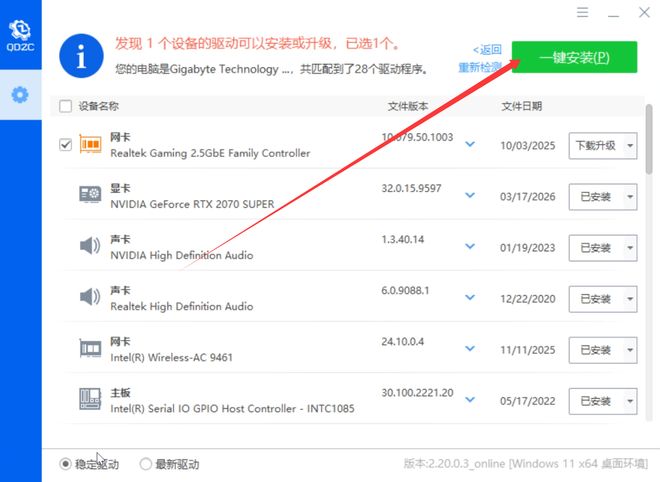Image resolution: width=660 pixels, height=482 pixels.
Task: Select the Intel(R) Wireless-AC 9461 text
Action: [x=171, y=358]
